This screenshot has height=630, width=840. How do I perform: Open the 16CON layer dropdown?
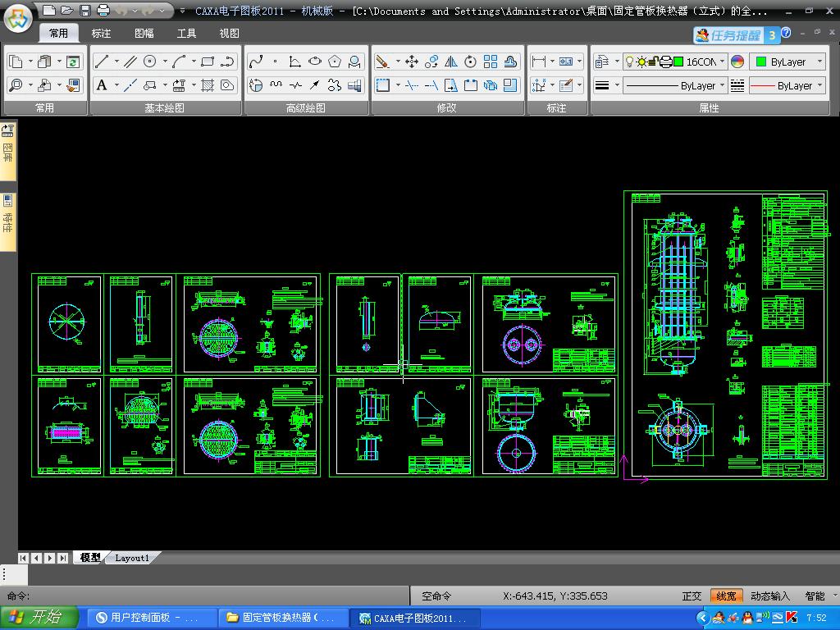(x=722, y=62)
